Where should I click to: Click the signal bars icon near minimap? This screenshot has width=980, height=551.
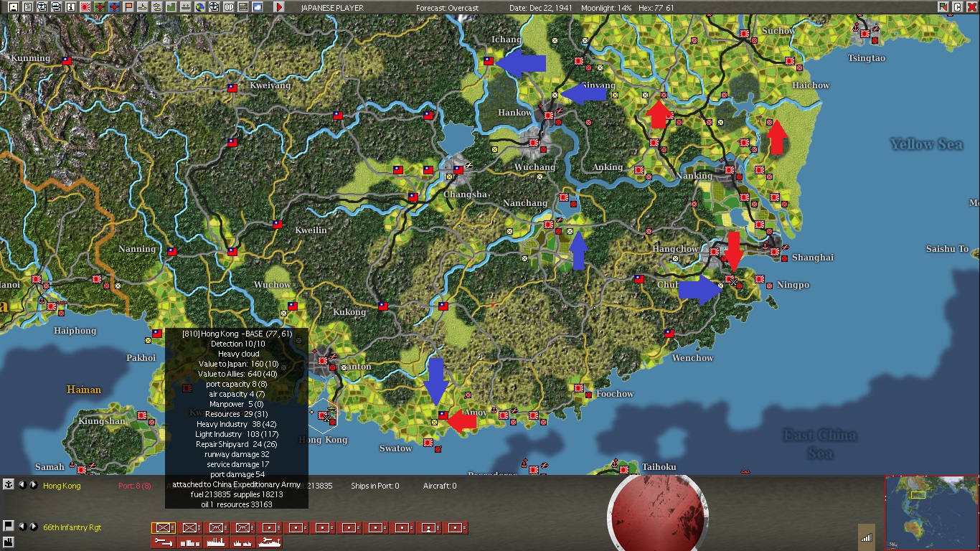click(x=867, y=537)
